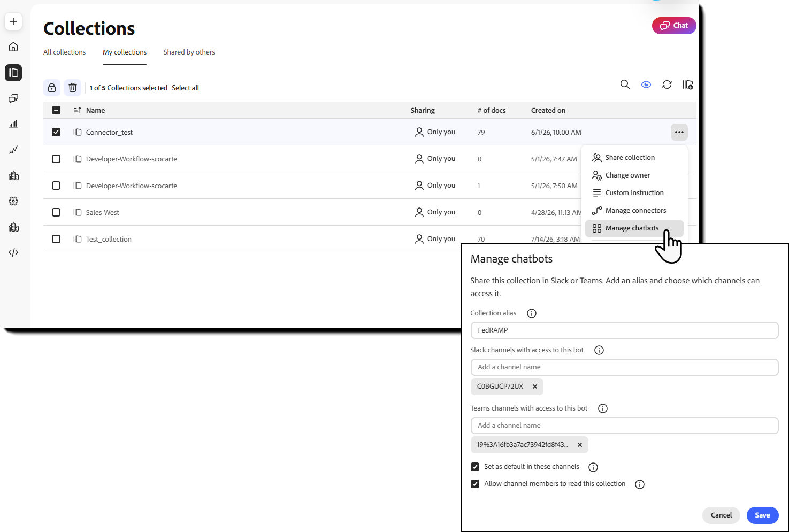Viewport: 789px width, 532px height.
Task: Open Home from the sidebar
Action: pyautogui.click(x=13, y=47)
